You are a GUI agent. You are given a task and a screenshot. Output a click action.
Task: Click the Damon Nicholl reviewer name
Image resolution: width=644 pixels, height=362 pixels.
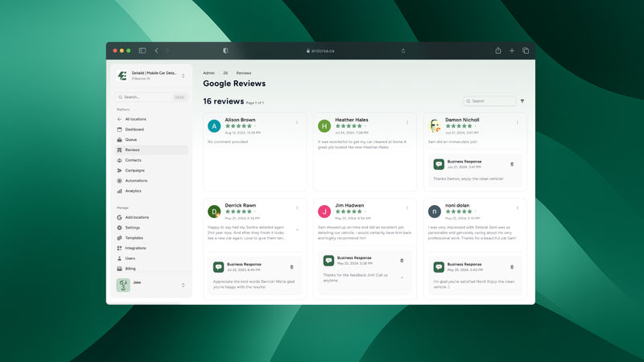pyautogui.click(x=462, y=120)
